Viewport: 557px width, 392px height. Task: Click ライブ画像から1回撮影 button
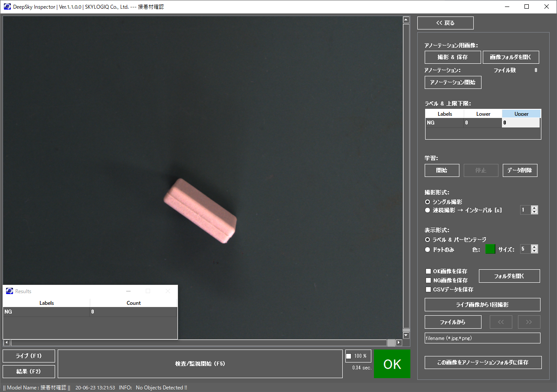point(482,305)
